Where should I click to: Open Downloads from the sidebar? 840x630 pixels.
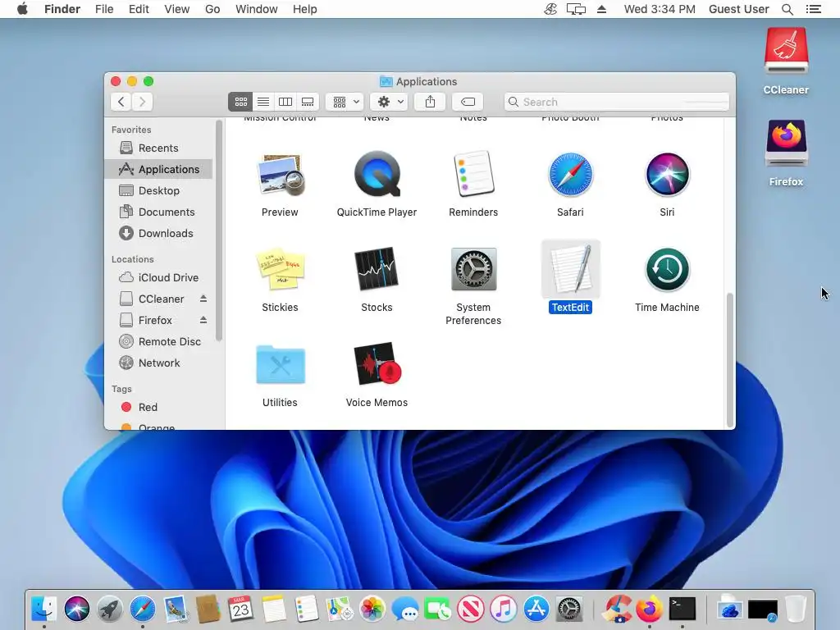point(159,234)
